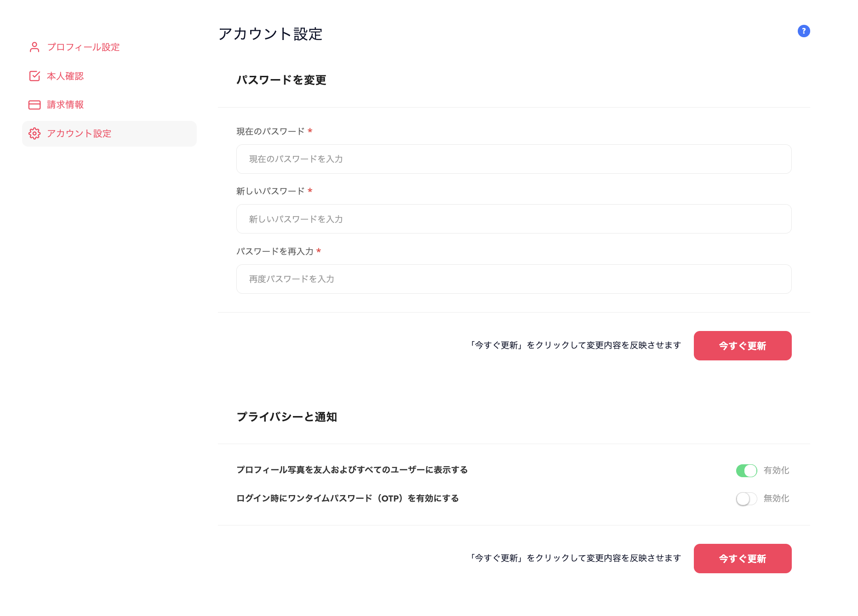Viewport: 858px width, 616px height.
Task: Click the identity verification checkbox icon
Action: (x=34, y=76)
